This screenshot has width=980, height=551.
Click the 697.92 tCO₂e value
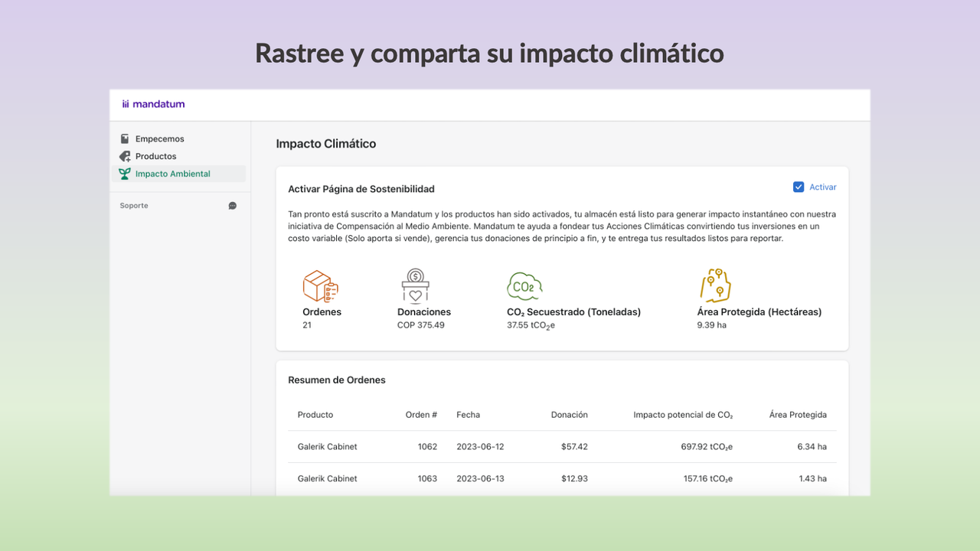[x=707, y=446]
